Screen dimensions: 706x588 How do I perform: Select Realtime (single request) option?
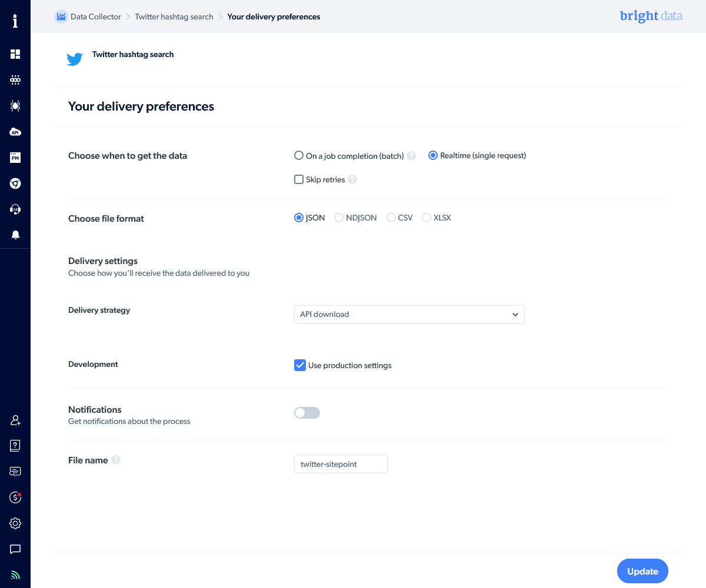tap(433, 155)
